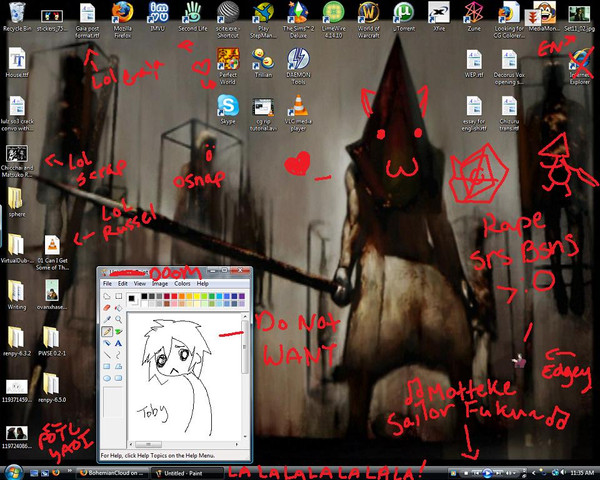This screenshot has width=600, height=480.
Task: Activate the Magnifier tool in Paint
Action: pos(119,319)
